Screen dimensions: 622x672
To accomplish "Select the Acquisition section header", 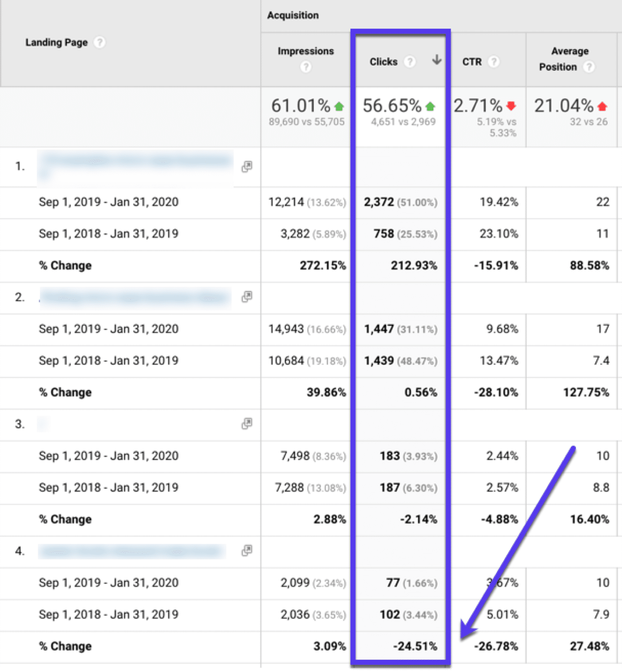I will (293, 15).
